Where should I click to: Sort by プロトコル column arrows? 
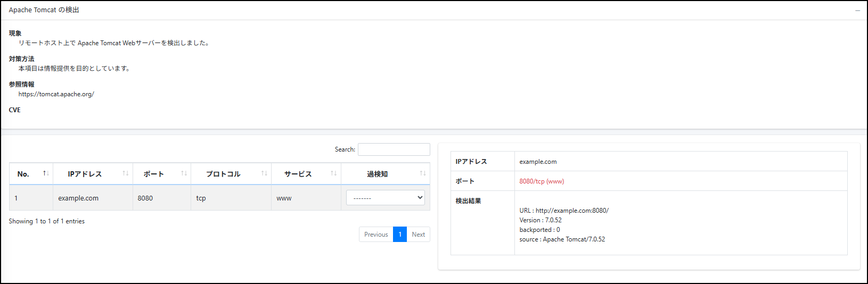[x=264, y=173]
